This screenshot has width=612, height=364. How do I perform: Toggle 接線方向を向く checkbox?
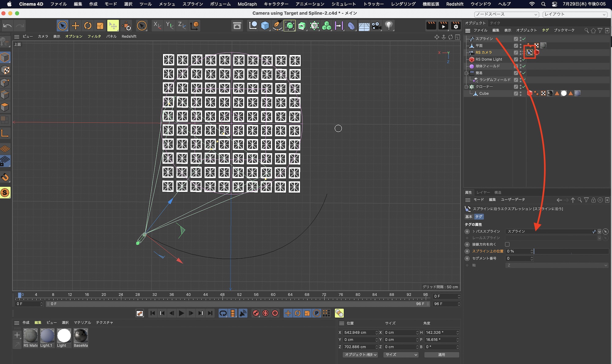coord(507,244)
